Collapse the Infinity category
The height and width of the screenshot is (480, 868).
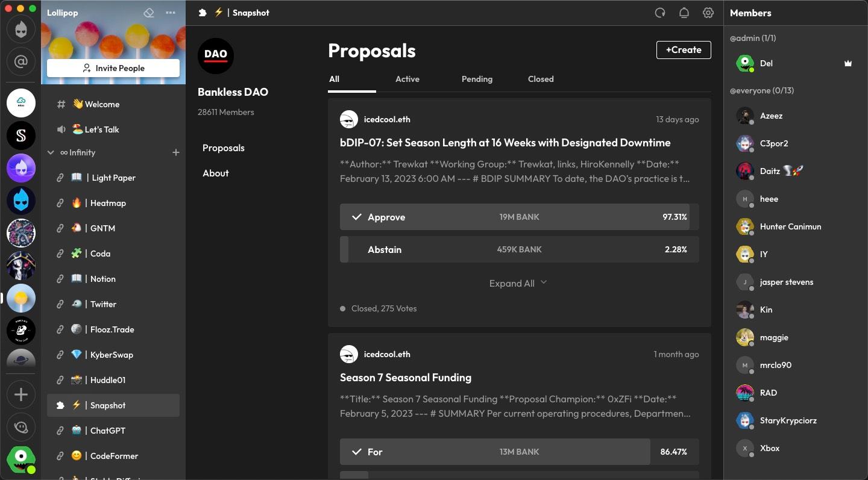pos(51,152)
